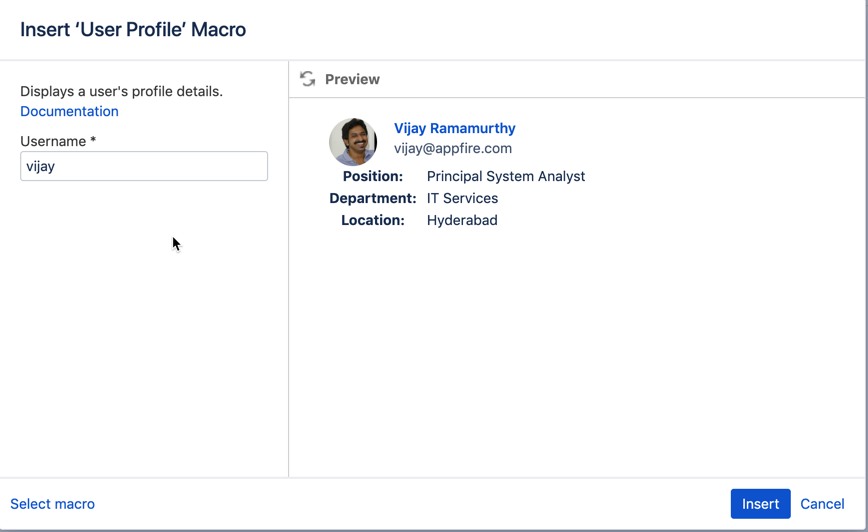Click the refresh preview icon
Image resolution: width=868 pixels, height=532 pixels.
308,79
